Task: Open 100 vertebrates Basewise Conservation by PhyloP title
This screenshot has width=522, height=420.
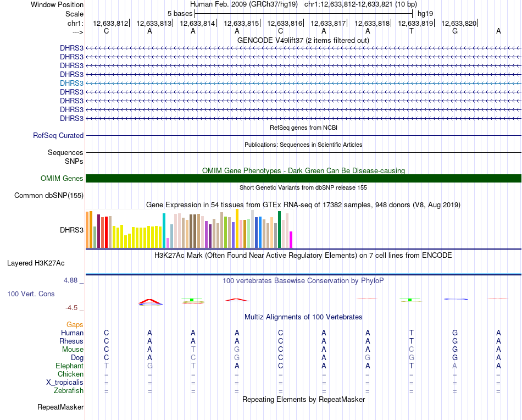Action: (303, 281)
